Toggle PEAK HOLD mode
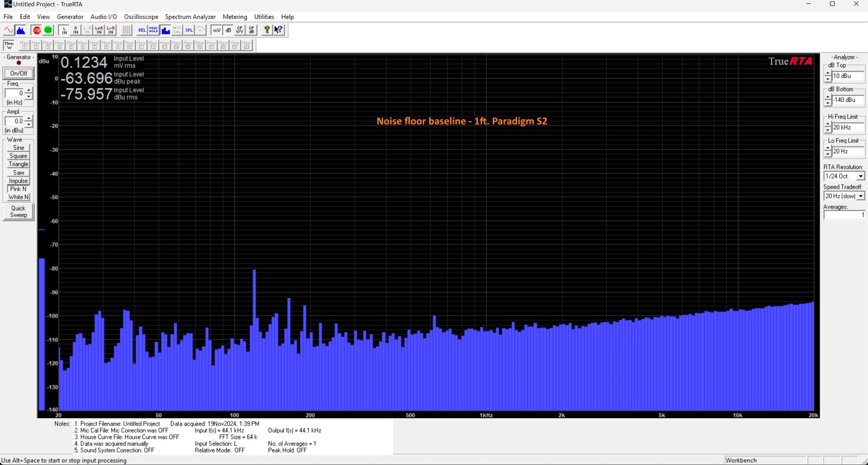This screenshot has height=465, width=868. (153, 30)
